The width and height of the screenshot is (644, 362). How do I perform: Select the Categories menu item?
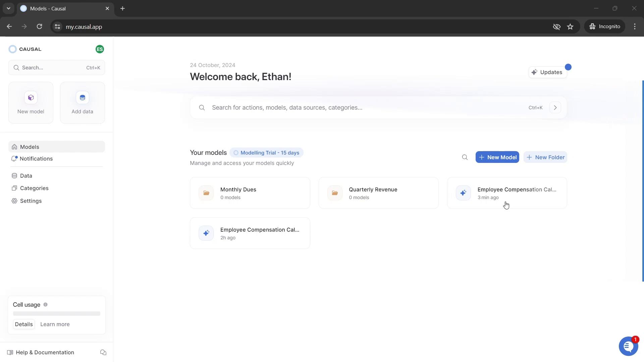(35, 188)
